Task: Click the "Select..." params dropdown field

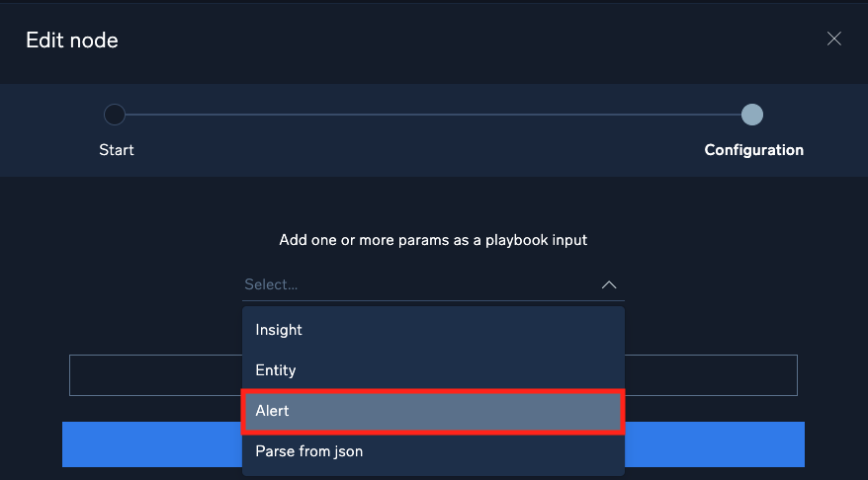Action: coord(415,284)
